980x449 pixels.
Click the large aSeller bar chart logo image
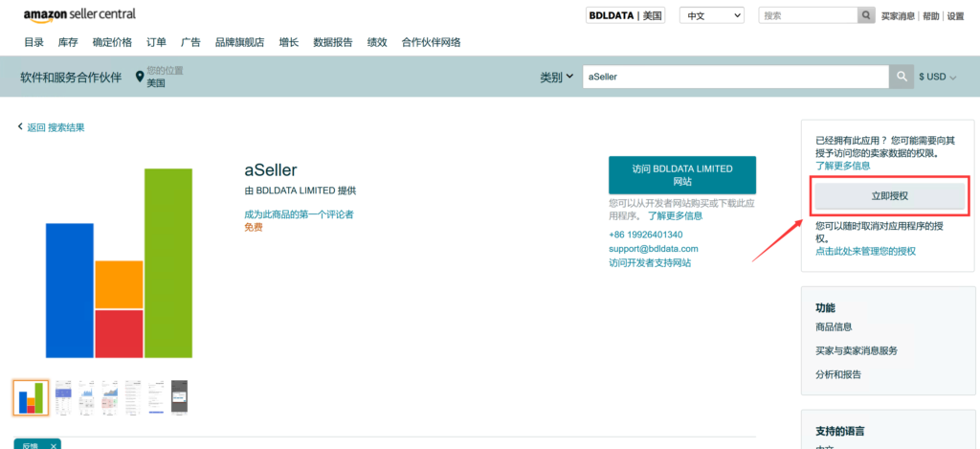coord(119,263)
